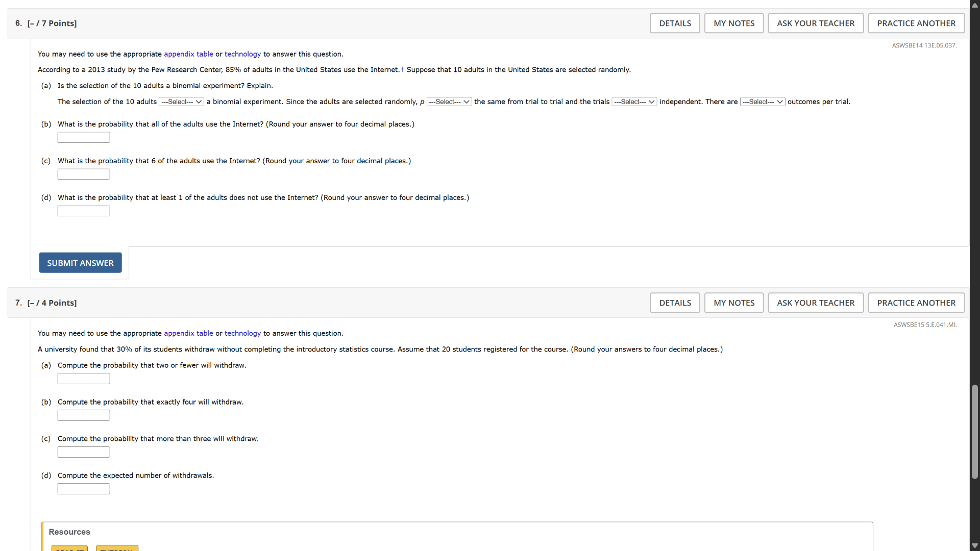
Task: Click input for expected number of withdrawals
Action: [84, 489]
